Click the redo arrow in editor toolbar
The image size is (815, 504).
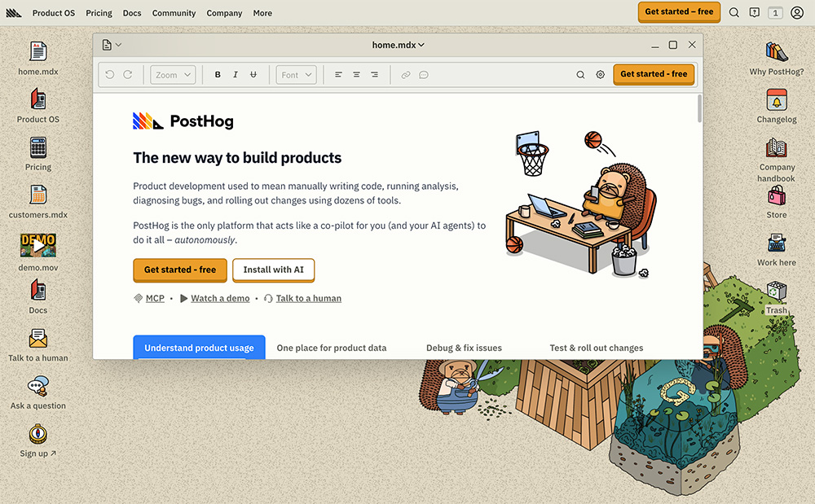click(128, 75)
